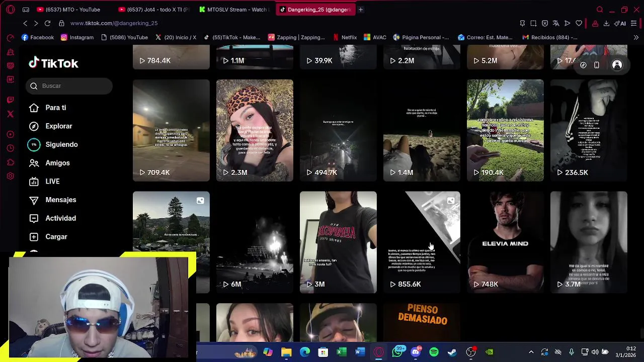Open the Easy Setup menu icon at toolbar end
The height and width of the screenshot is (362, 644).
634,23
